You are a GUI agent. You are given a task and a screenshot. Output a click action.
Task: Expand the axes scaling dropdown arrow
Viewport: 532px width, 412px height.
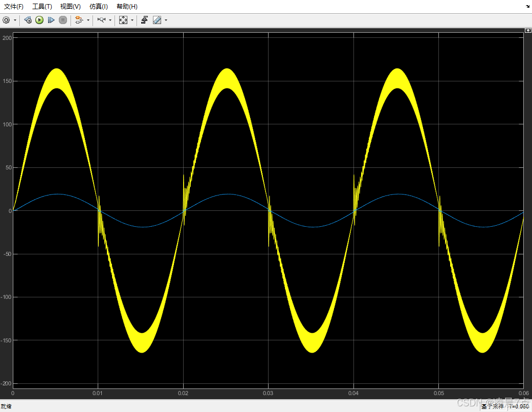[132, 20]
